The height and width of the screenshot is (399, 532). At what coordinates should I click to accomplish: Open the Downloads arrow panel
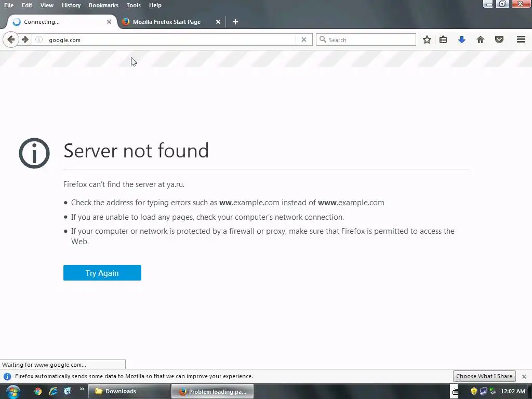461,39
